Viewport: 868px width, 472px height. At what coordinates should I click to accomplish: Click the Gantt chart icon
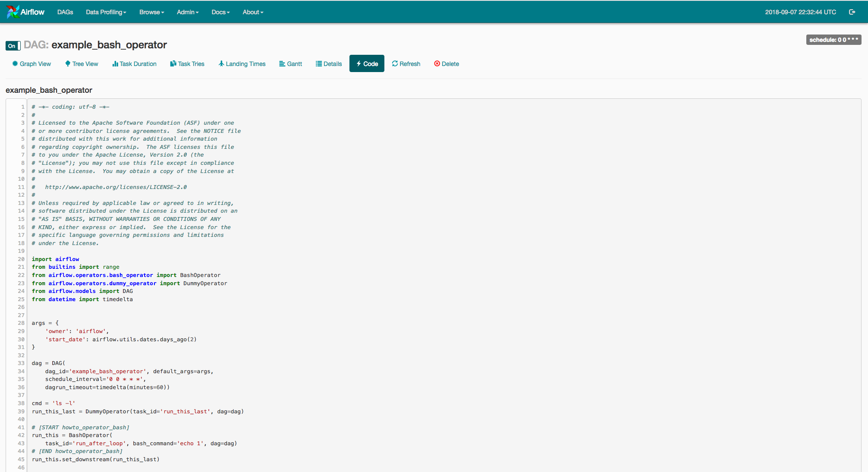282,64
